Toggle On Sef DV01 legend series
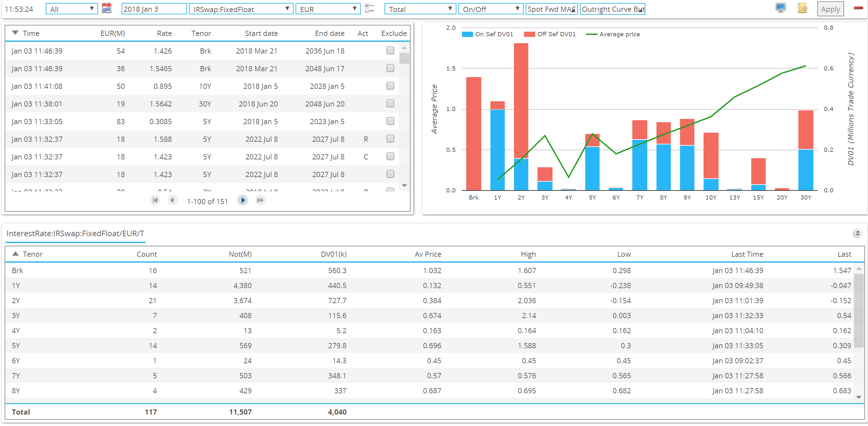Screen dimensions: 868x426 487,34
